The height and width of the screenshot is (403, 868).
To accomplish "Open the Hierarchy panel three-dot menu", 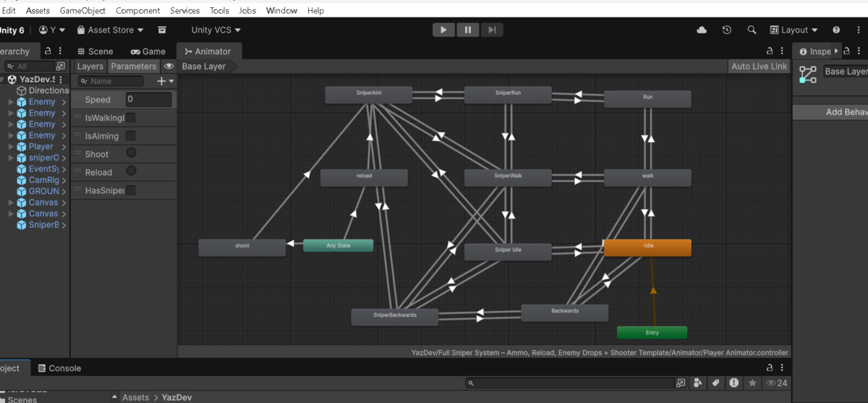I will point(60,51).
